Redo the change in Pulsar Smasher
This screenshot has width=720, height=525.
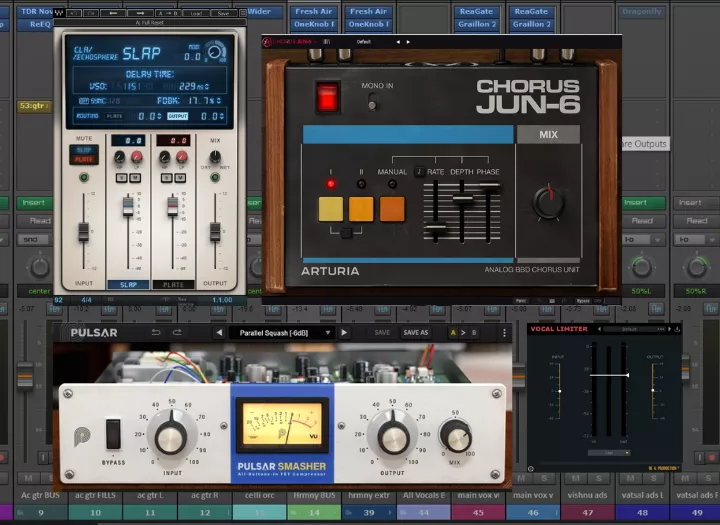tap(177, 333)
